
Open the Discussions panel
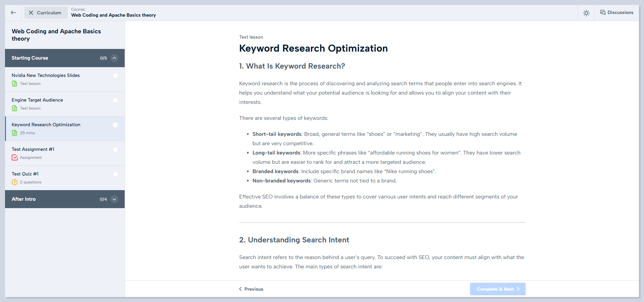[617, 13]
